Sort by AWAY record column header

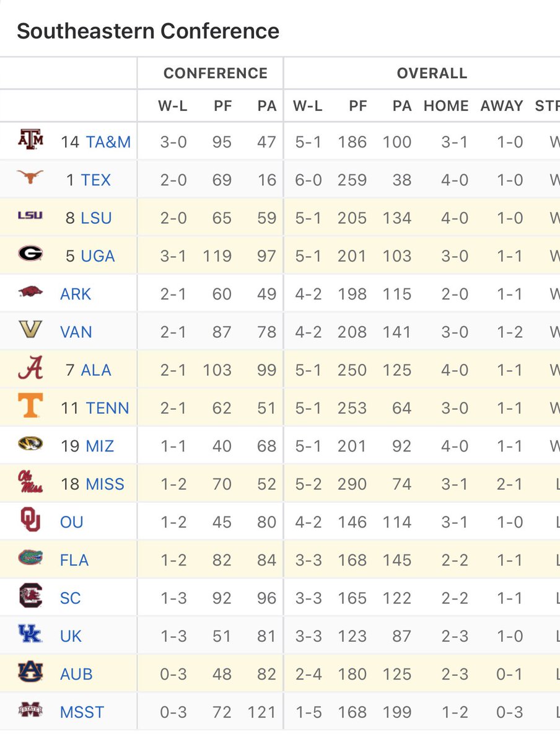tap(502, 106)
